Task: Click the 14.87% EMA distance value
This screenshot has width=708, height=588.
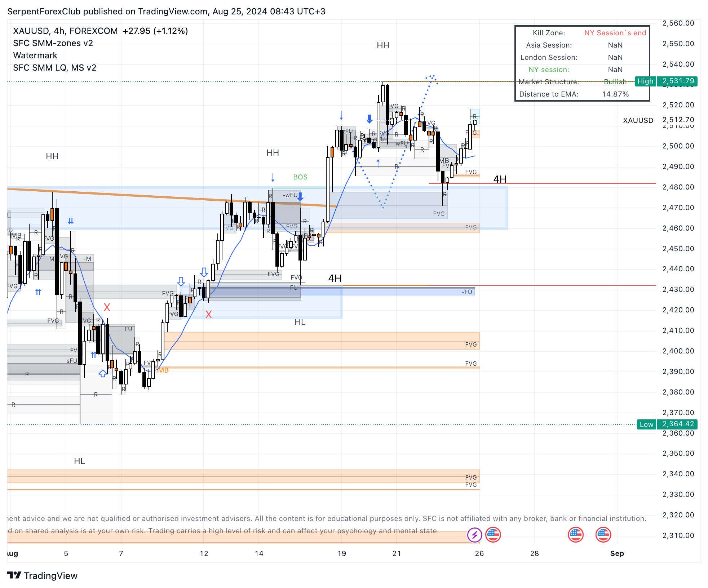Action: pyautogui.click(x=615, y=94)
